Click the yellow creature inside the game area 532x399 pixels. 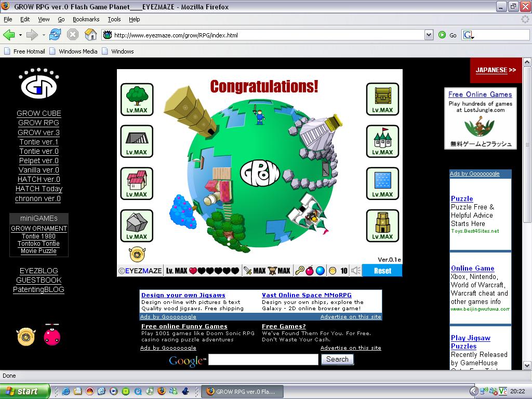pyautogui.click(x=137, y=254)
